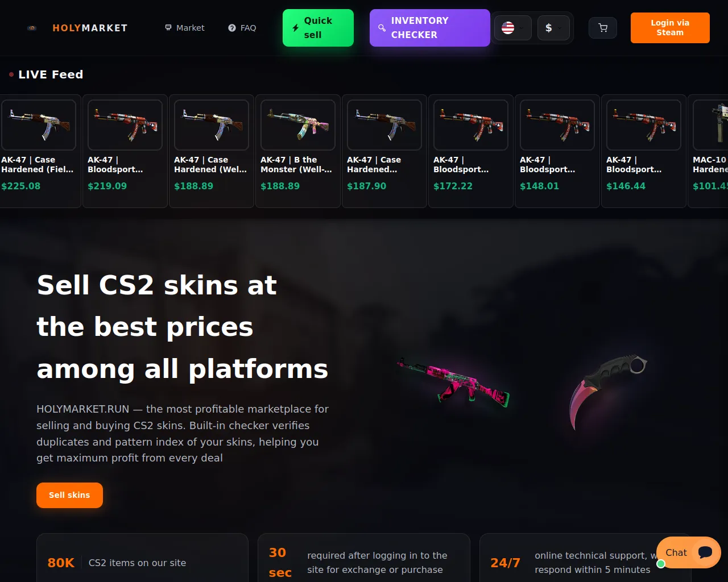Screen dimensions: 728x582
Task: Open the FAQ page
Action: (x=242, y=28)
